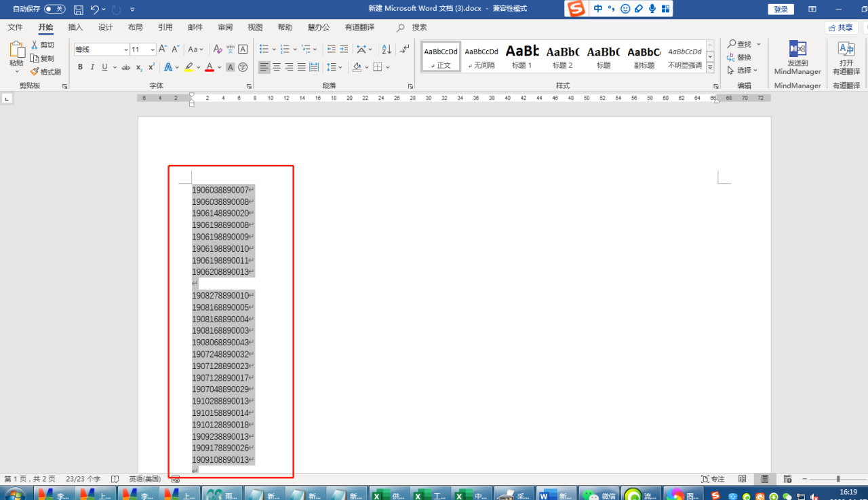The width and height of the screenshot is (868, 500).
Task: Toggle strikethrough formatting
Action: [126, 67]
